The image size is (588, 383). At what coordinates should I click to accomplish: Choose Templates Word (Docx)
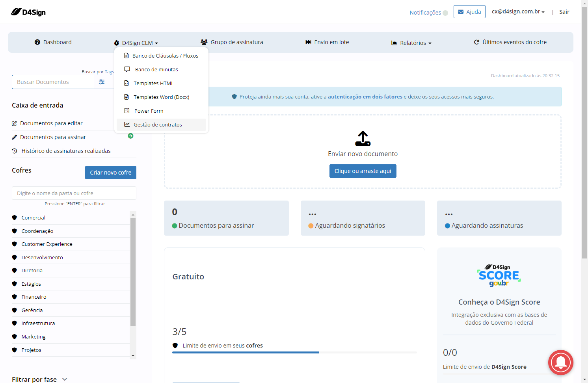click(162, 97)
